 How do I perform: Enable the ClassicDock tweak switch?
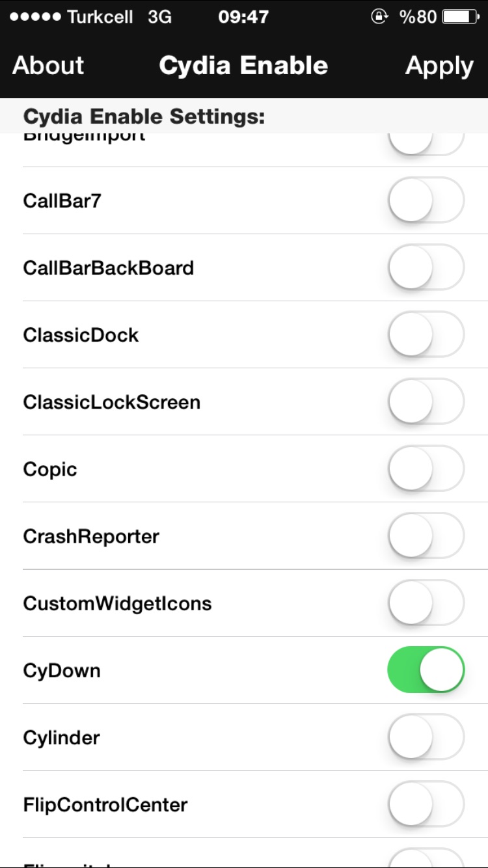tap(426, 334)
